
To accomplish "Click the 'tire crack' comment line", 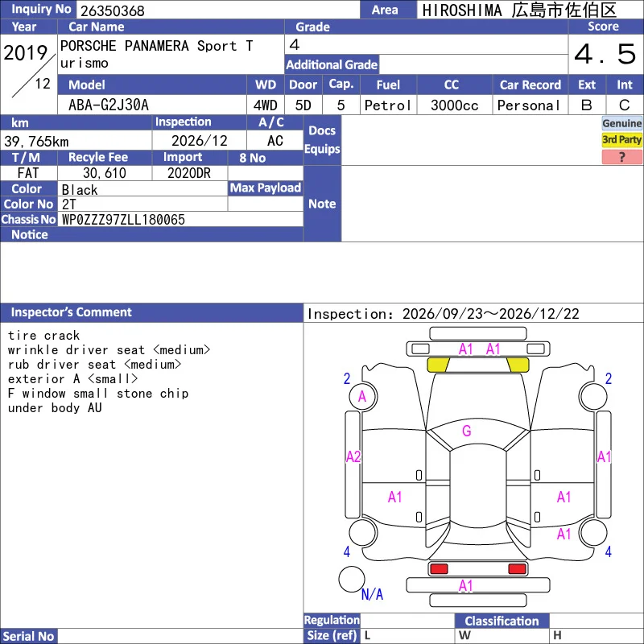I will [x=44, y=335].
